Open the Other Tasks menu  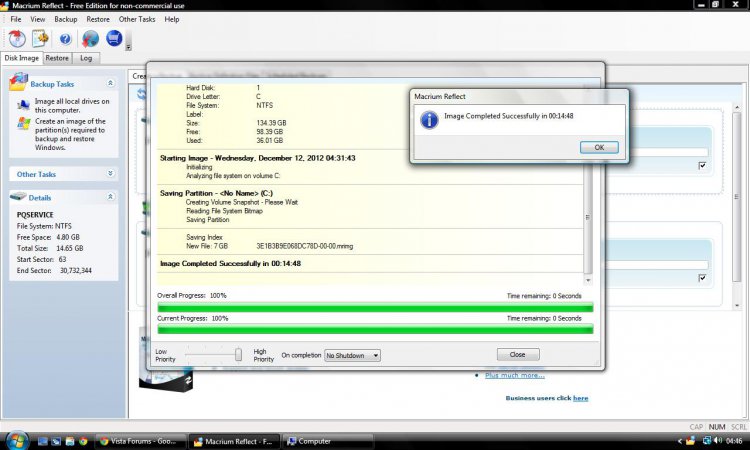[137, 19]
